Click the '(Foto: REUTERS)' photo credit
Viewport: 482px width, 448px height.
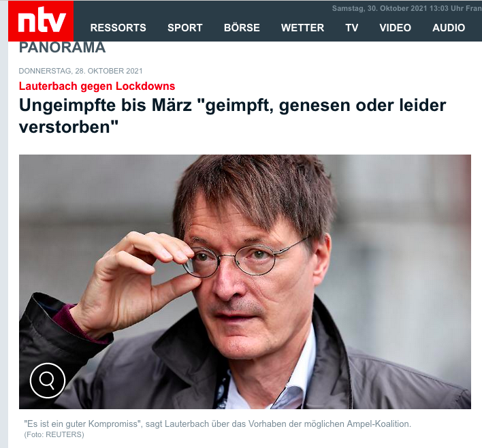54,434
